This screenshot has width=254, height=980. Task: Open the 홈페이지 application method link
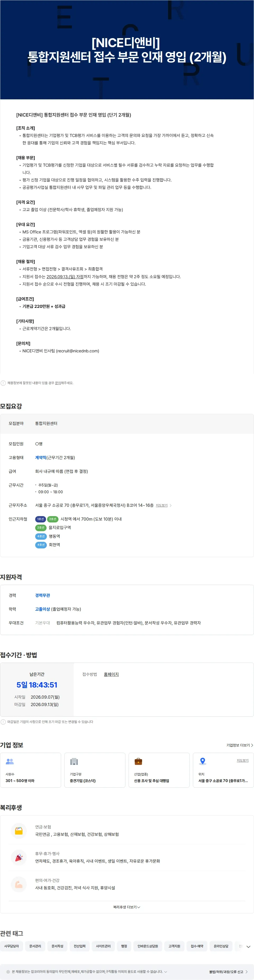tap(111, 674)
